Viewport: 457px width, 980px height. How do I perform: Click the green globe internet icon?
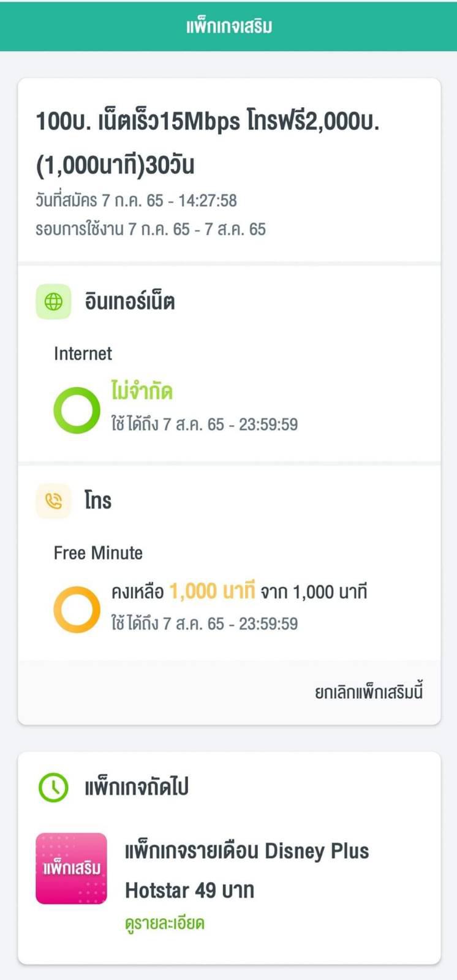click(53, 301)
